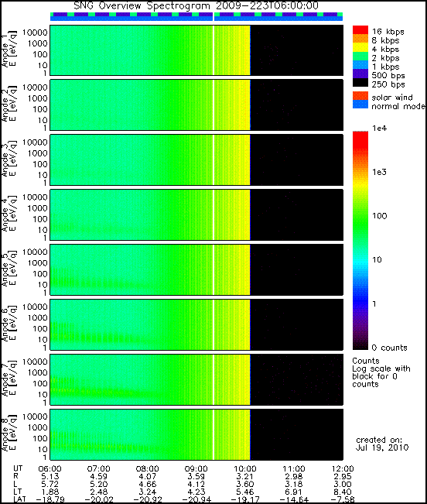Click the '0 counts' color bar label
The width and height of the screenshot is (427, 504).
coord(389,348)
